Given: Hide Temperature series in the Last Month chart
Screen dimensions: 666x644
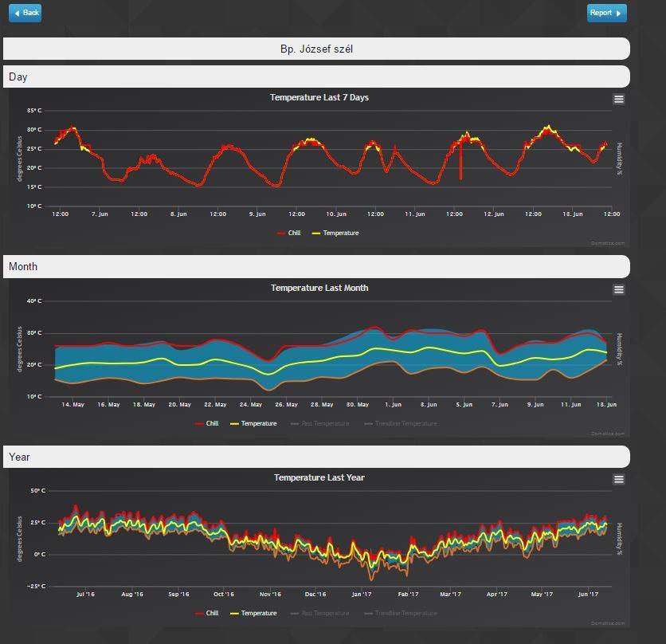Looking at the screenshot, I should coord(253,423).
